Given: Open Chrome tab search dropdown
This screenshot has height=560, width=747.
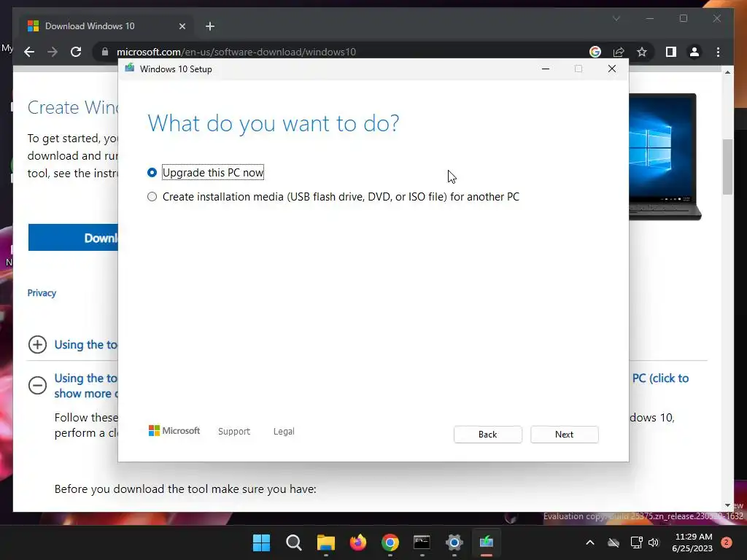Looking at the screenshot, I should coord(616,18).
